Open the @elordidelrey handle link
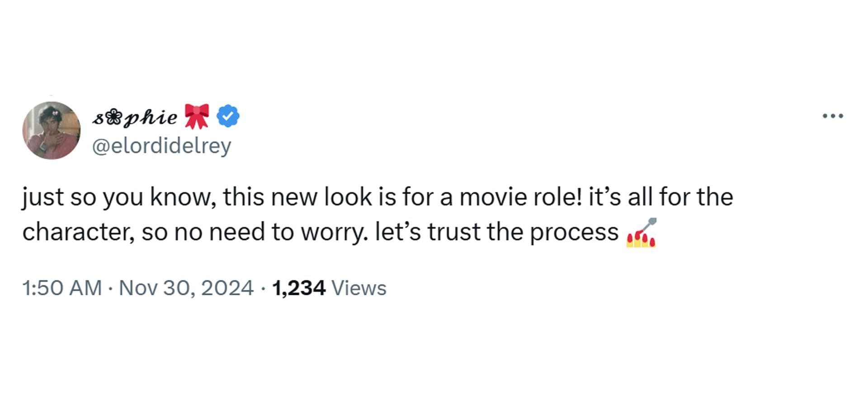Screen dimensions: 868x407 [x=161, y=146]
